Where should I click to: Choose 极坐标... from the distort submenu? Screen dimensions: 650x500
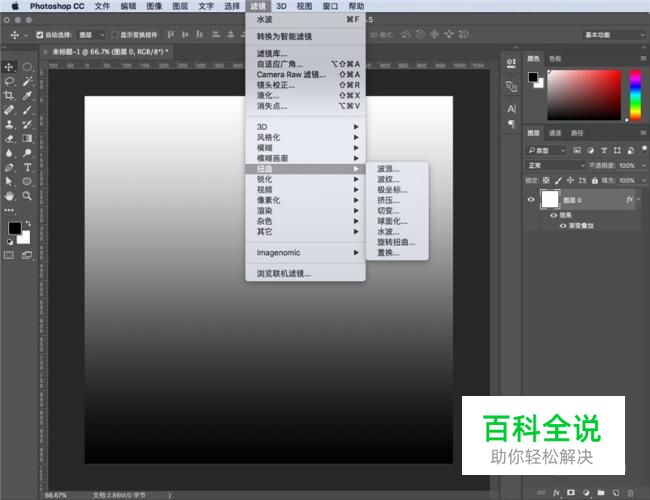coord(397,190)
